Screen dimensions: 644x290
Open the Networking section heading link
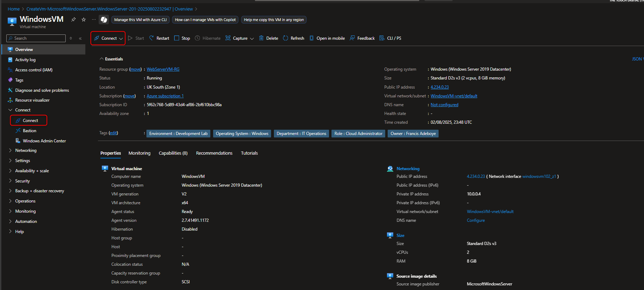pos(408,169)
